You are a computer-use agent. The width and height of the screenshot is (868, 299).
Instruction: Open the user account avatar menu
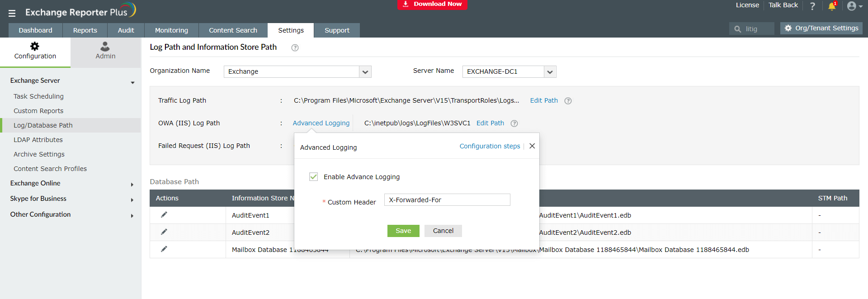854,6
